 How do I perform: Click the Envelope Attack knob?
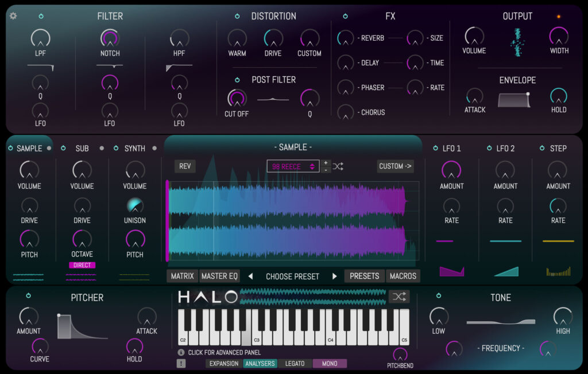click(475, 96)
